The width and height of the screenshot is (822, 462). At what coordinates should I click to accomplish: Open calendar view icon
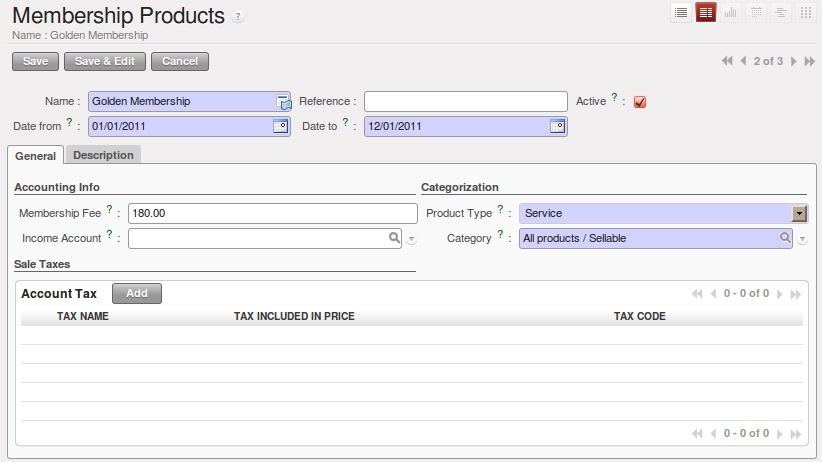pos(756,13)
